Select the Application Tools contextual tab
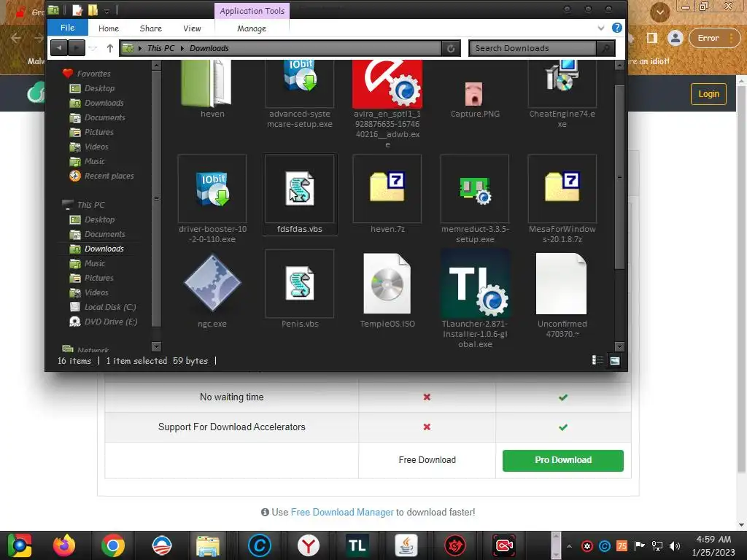Viewport: 747px width, 560px height. click(x=252, y=10)
